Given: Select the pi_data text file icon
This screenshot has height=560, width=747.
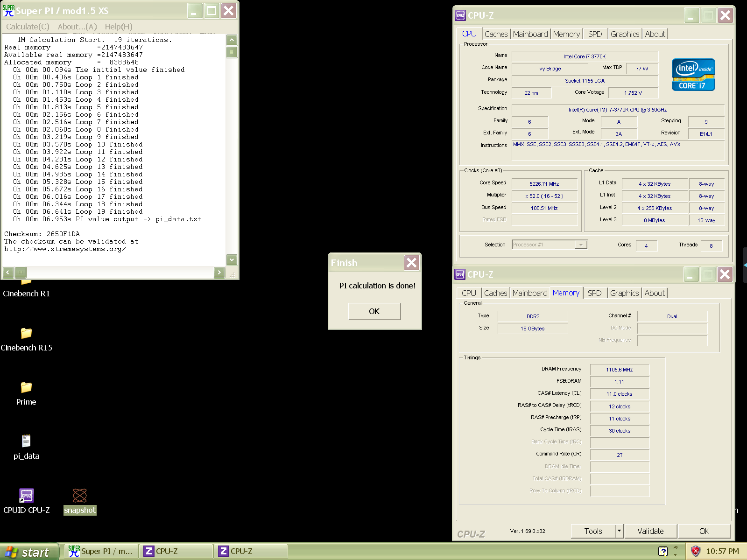Looking at the screenshot, I should (x=26, y=441).
